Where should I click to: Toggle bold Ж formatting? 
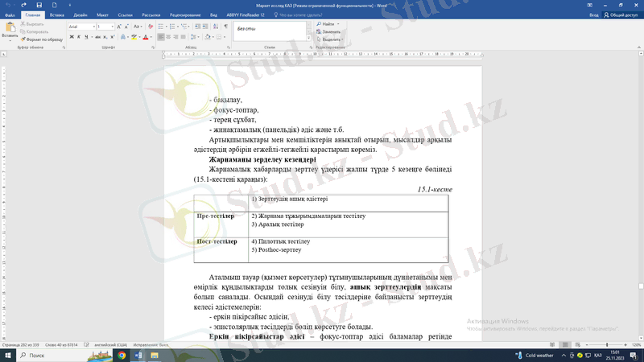pyautogui.click(x=72, y=37)
